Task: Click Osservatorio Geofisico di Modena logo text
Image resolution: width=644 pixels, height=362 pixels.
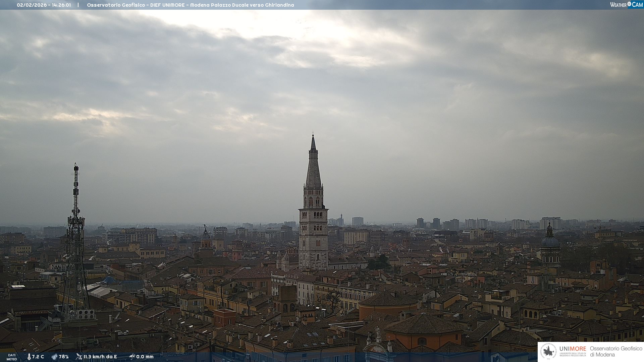Action: (616, 352)
